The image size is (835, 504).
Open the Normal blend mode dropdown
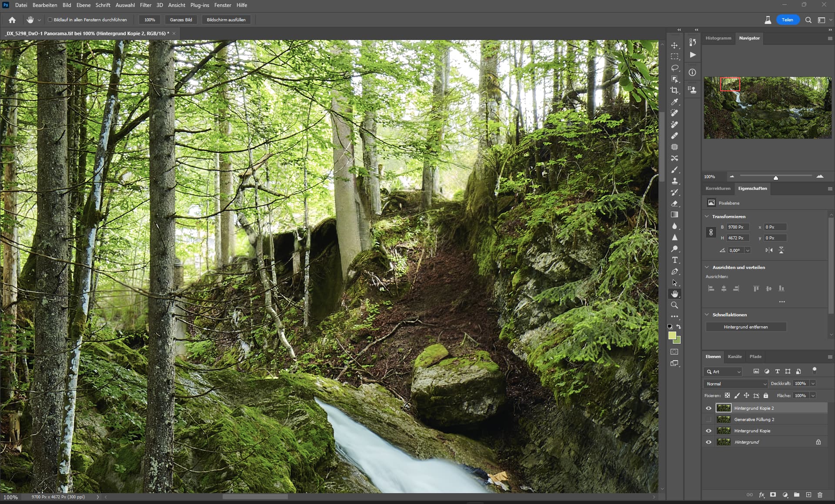pyautogui.click(x=736, y=384)
